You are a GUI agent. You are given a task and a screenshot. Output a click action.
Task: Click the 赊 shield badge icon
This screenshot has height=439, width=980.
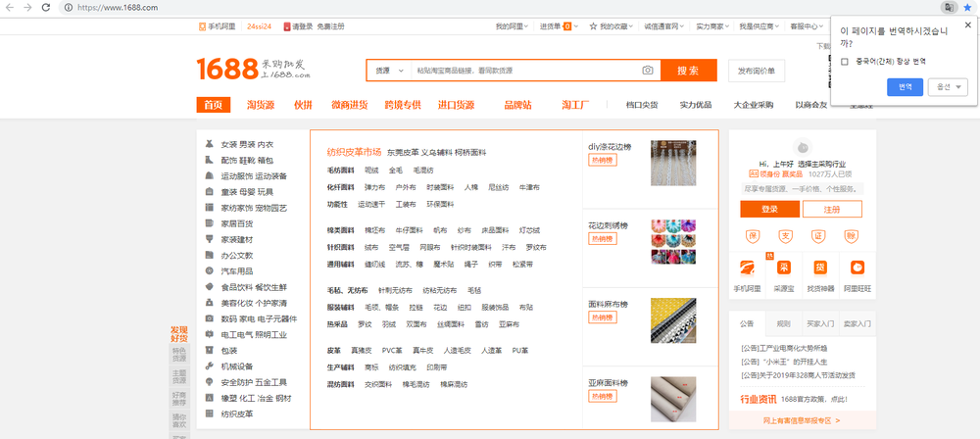pos(850,237)
